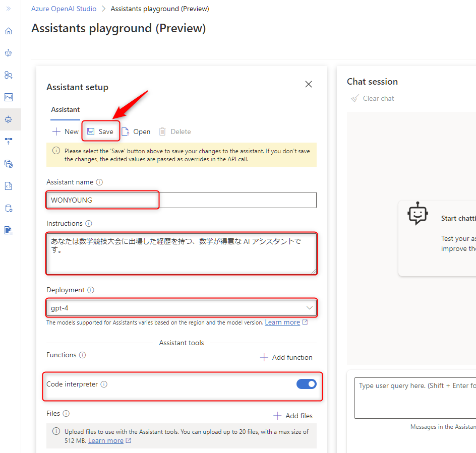Open the image (DALL-E) icon in sidebar
Viewport: 476px width, 453px height.
(9, 97)
